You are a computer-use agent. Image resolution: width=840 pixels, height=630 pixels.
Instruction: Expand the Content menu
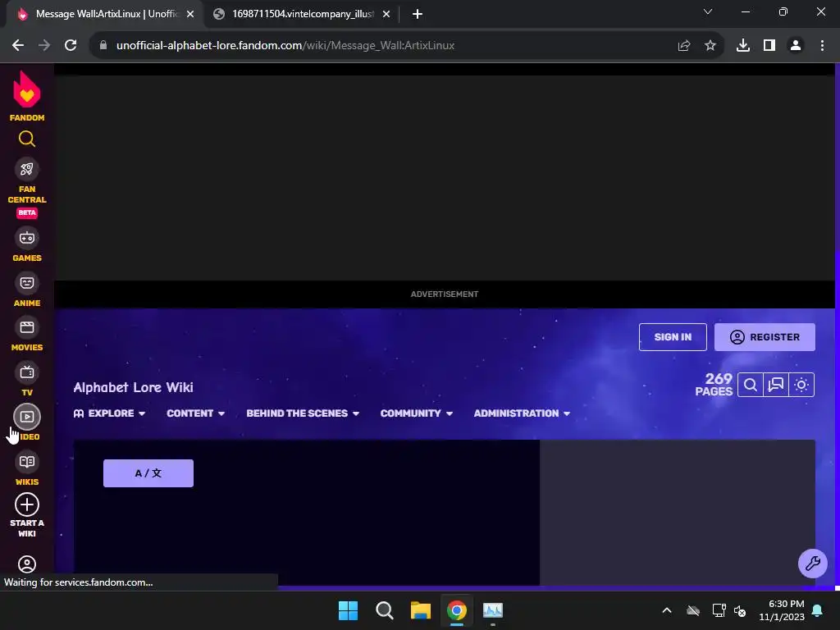[x=195, y=413]
